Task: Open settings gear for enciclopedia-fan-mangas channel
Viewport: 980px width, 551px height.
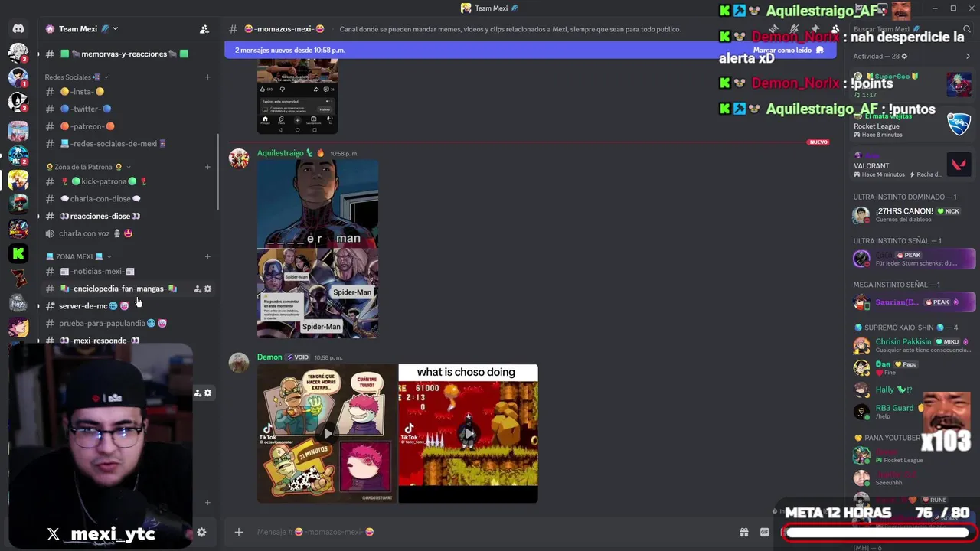Action: [207, 289]
